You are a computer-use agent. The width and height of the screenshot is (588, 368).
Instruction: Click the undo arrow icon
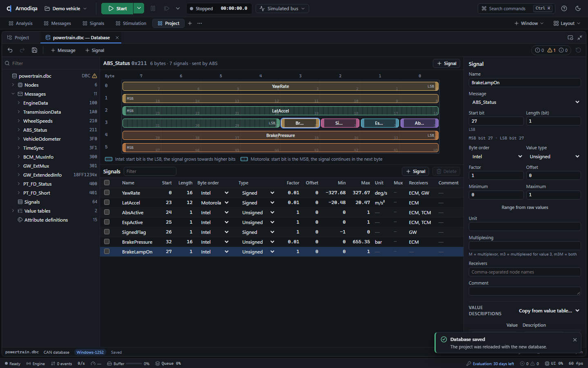(10, 50)
